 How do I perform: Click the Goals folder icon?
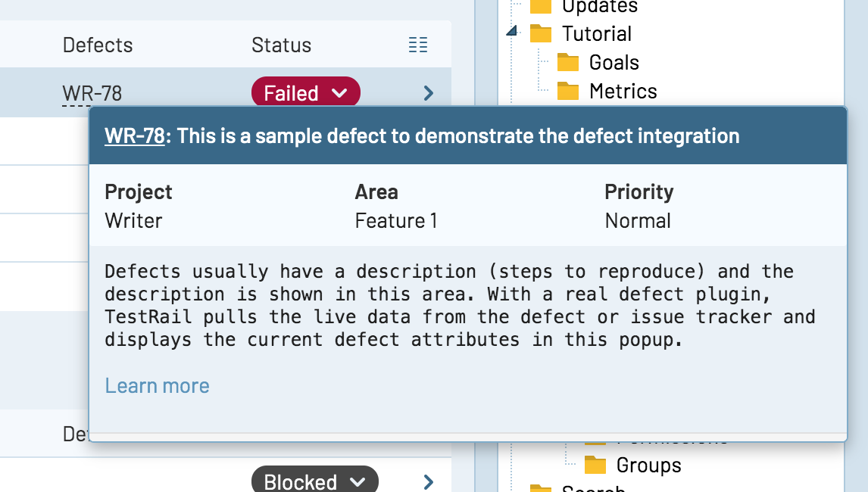568,62
